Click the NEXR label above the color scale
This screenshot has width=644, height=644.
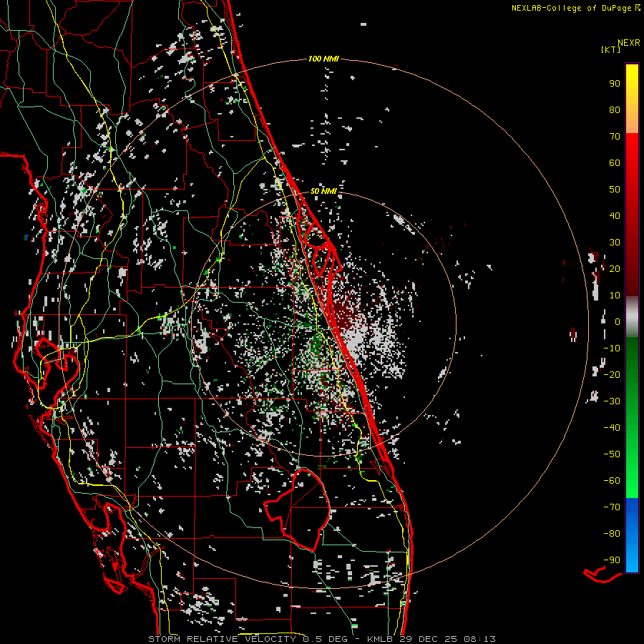point(629,43)
